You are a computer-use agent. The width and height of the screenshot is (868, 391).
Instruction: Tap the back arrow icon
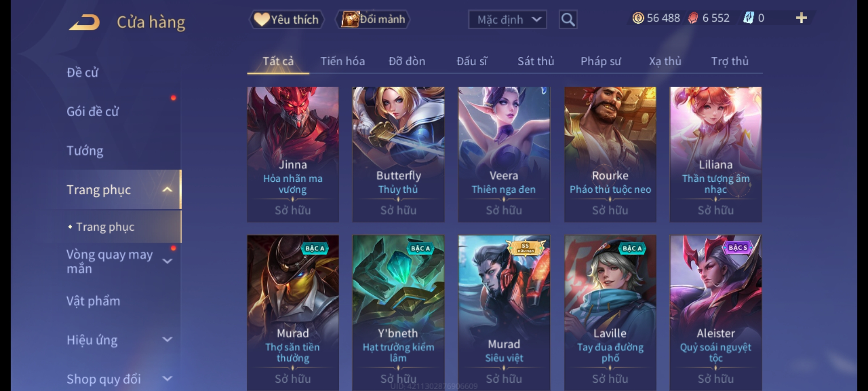click(x=84, y=22)
